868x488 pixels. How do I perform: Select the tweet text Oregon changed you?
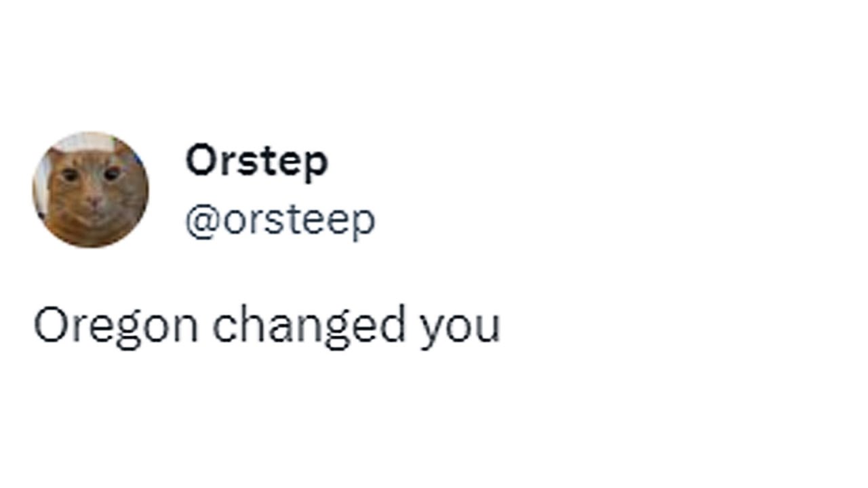(x=267, y=327)
